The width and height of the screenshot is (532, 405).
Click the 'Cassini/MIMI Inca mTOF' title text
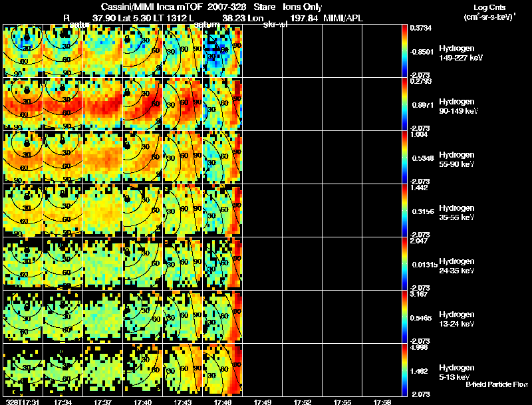pos(152,7)
